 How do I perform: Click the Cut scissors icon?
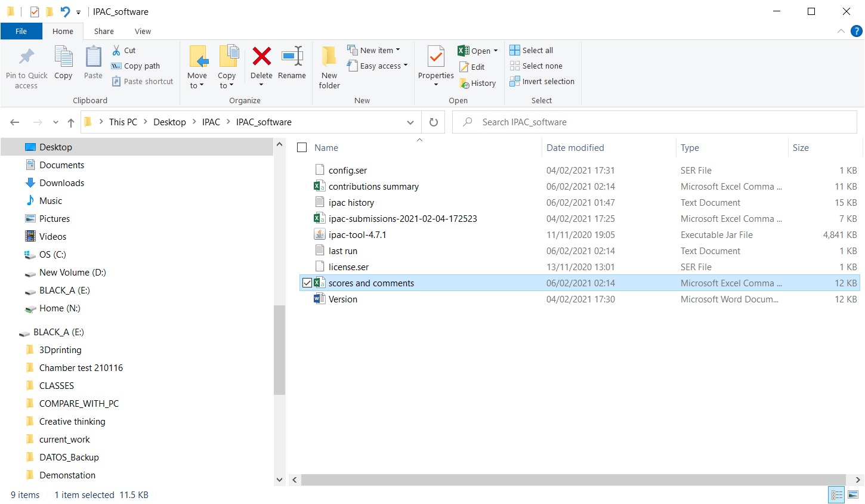point(116,51)
